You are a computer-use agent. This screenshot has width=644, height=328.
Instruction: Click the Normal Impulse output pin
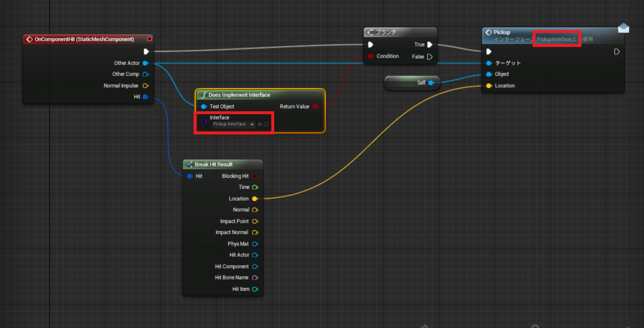145,86
